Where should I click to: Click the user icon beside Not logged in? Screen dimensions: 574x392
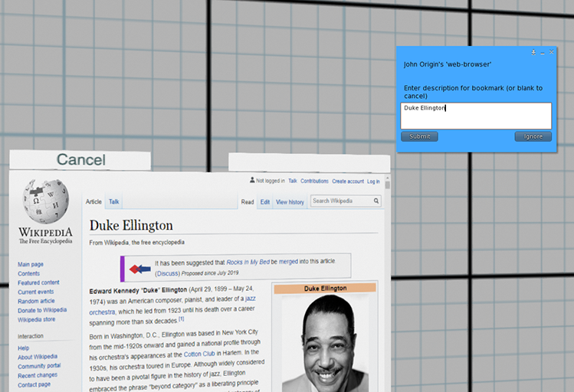pos(252,181)
